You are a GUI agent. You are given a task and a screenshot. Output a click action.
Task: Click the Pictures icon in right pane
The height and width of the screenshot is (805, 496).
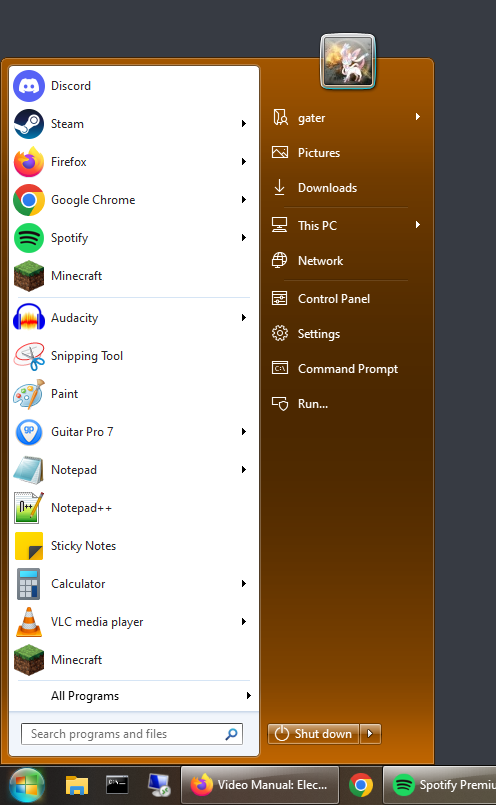click(x=280, y=152)
